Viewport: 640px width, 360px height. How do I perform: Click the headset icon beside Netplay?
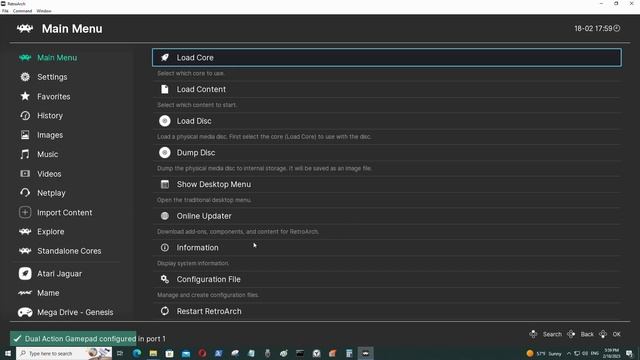(x=25, y=193)
